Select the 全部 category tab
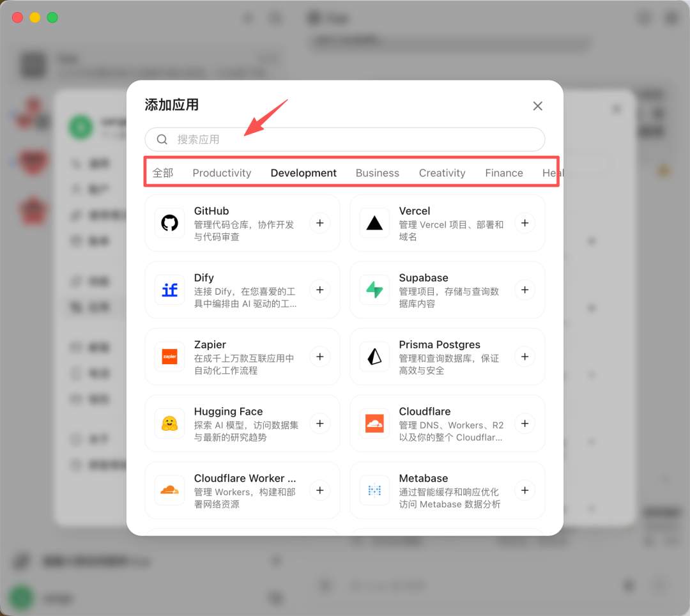The height and width of the screenshot is (616, 690). tap(163, 173)
